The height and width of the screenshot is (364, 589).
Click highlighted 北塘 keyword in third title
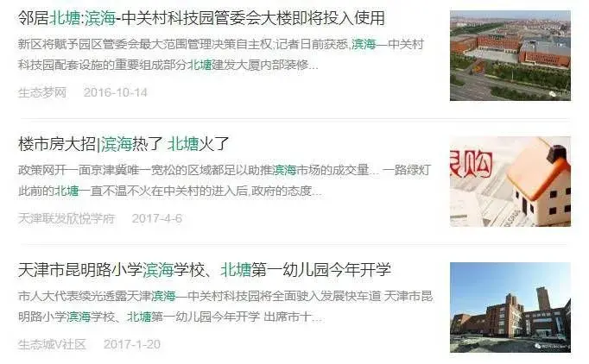236,270
